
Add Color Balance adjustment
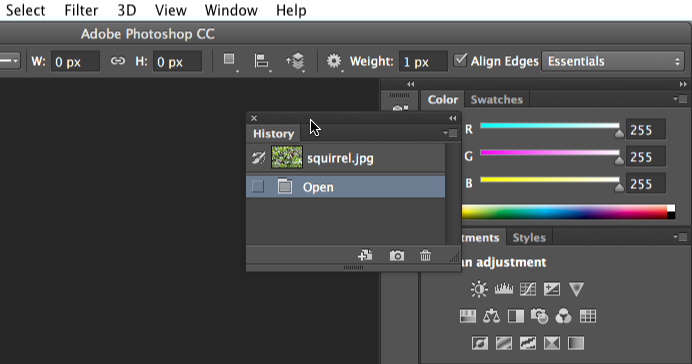pyautogui.click(x=491, y=316)
